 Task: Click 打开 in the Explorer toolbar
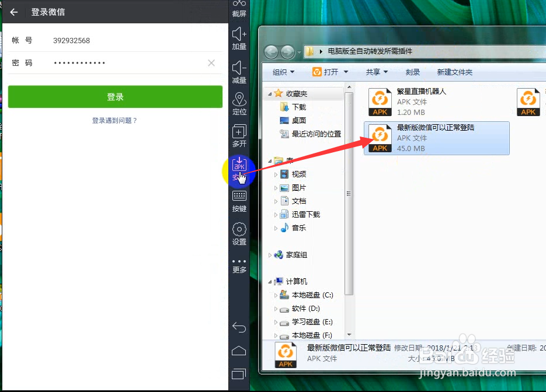[x=326, y=72]
